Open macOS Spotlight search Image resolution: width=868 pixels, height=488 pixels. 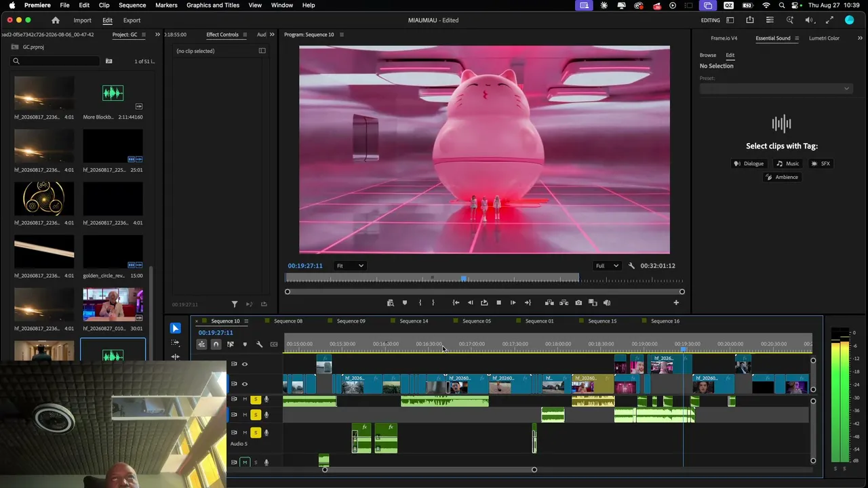pyautogui.click(x=781, y=5)
